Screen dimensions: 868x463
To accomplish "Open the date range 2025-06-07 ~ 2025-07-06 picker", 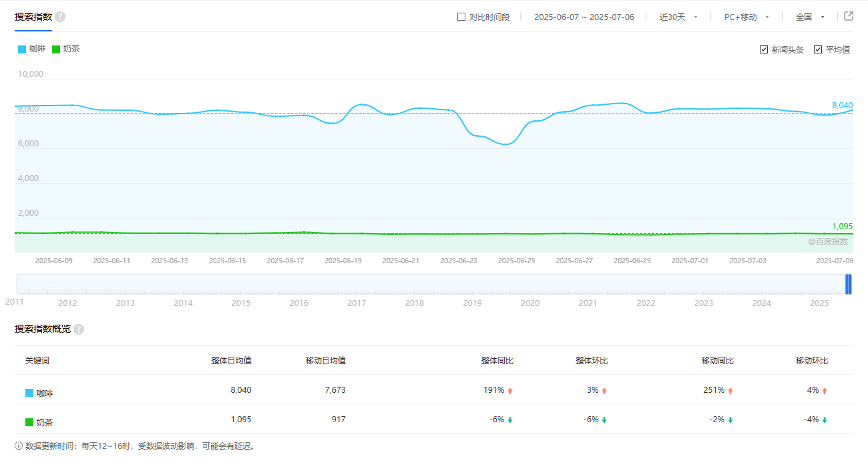I will click(x=584, y=17).
